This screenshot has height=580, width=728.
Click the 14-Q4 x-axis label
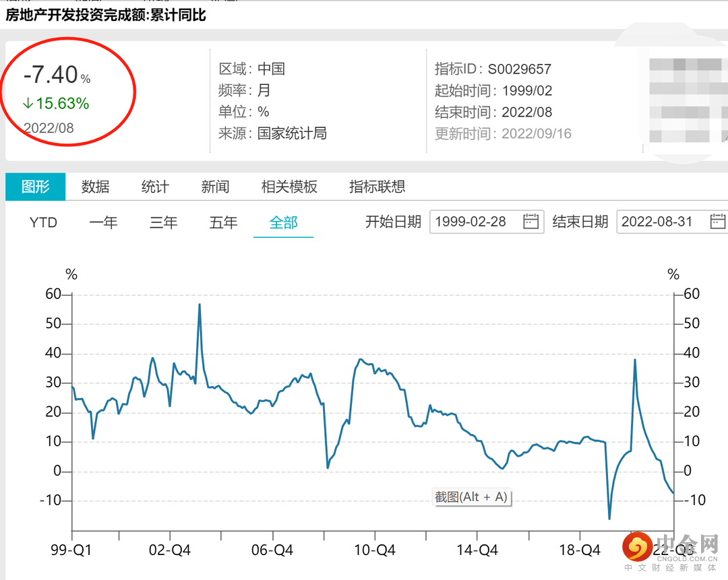(477, 550)
